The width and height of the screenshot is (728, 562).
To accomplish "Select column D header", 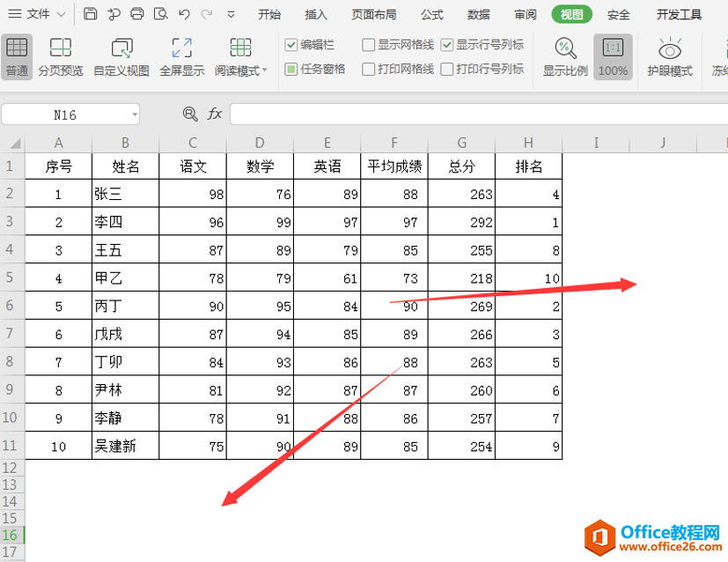I will pos(260,143).
